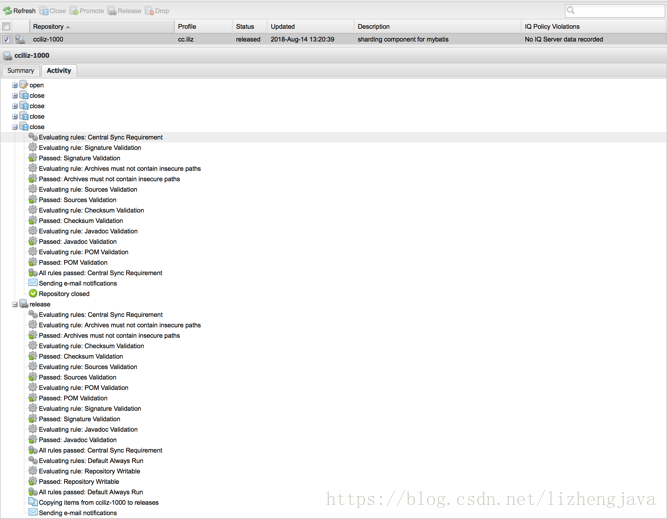667x519 pixels.
Task: Sort by the Status column header
Action: coord(250,26)
